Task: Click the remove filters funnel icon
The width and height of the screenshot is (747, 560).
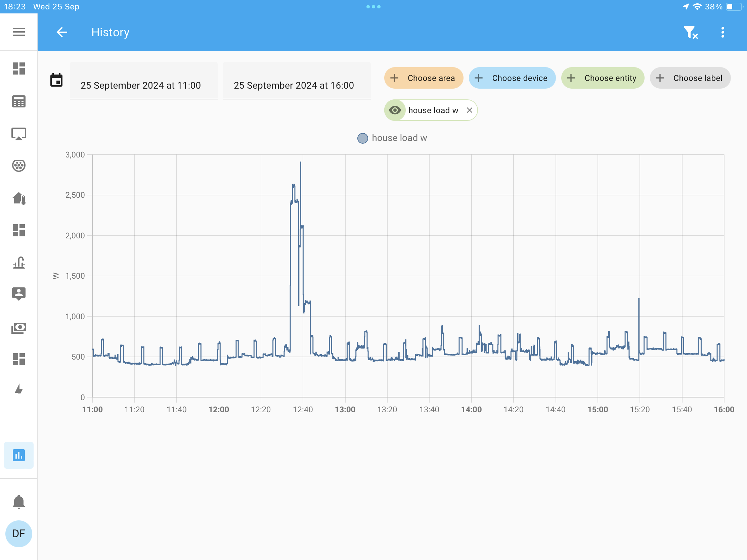Action: tap(690, 33)
